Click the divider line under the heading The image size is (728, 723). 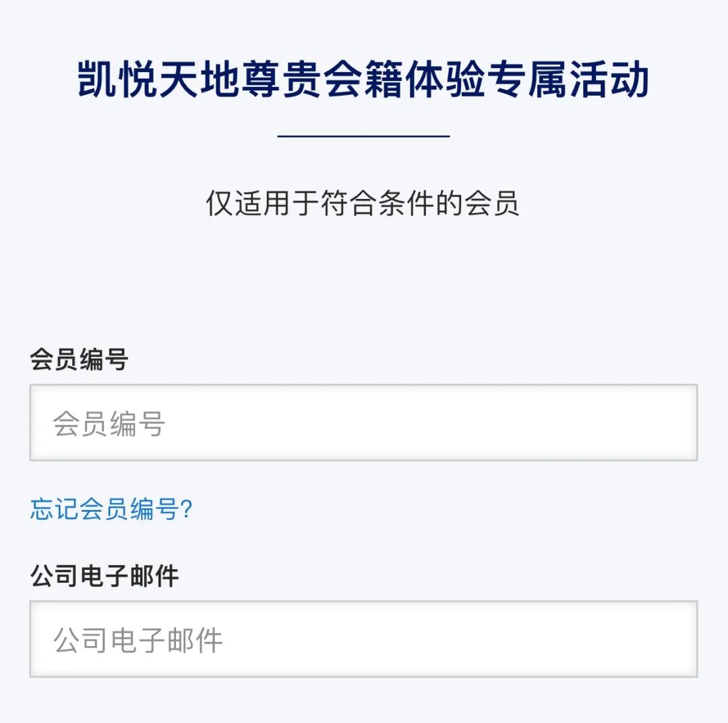[363, 136]
